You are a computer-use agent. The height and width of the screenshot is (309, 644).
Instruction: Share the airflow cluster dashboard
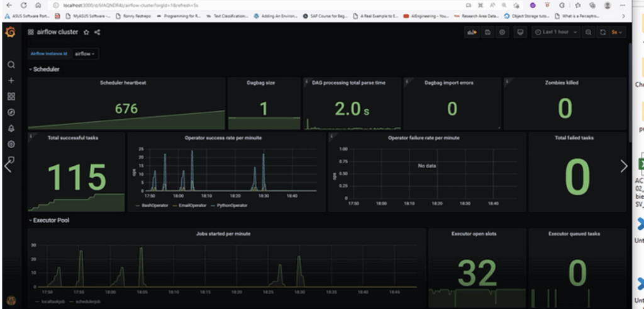coord(97,32)
